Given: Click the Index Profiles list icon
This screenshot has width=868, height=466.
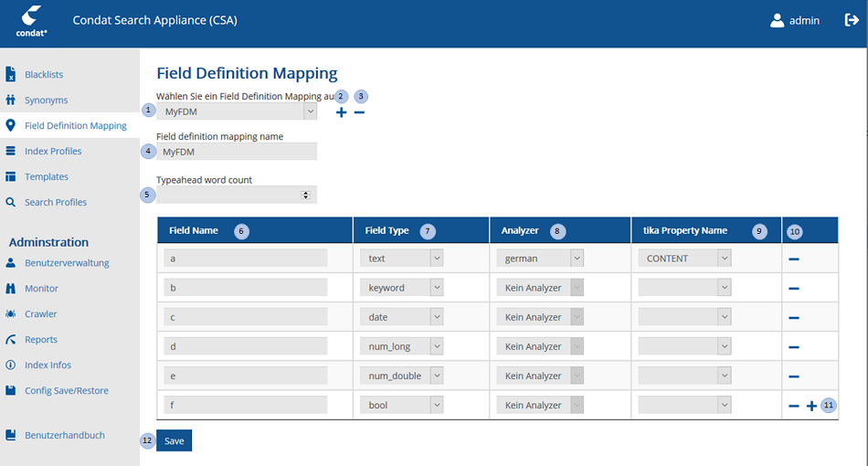Looking at the screenshot, I should point(11,151).
